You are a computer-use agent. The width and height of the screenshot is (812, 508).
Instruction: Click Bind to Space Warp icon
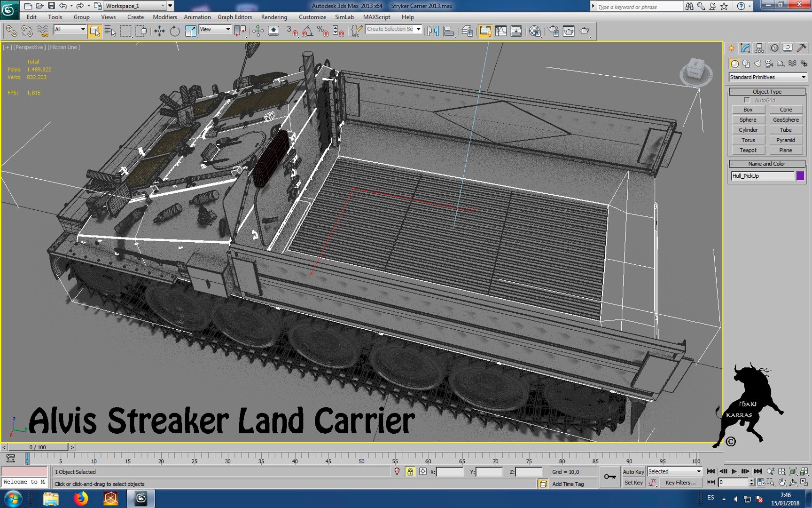coord(43,31)
